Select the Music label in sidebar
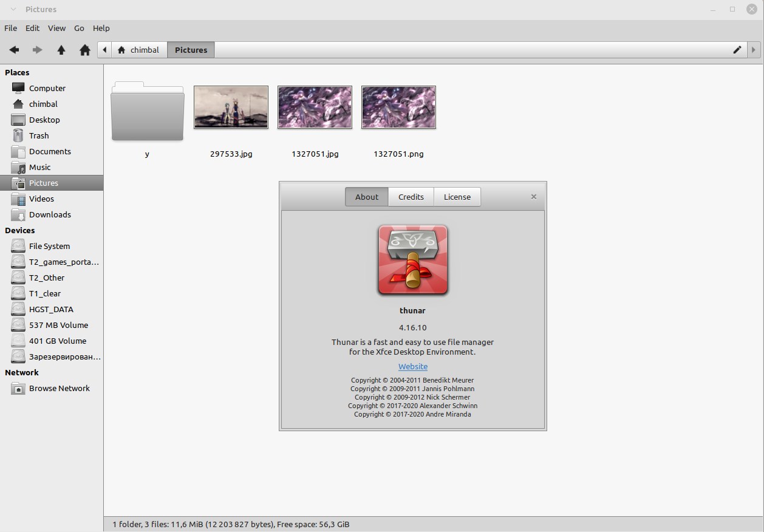This screenshot has width=764, height=532. [40, 167]
